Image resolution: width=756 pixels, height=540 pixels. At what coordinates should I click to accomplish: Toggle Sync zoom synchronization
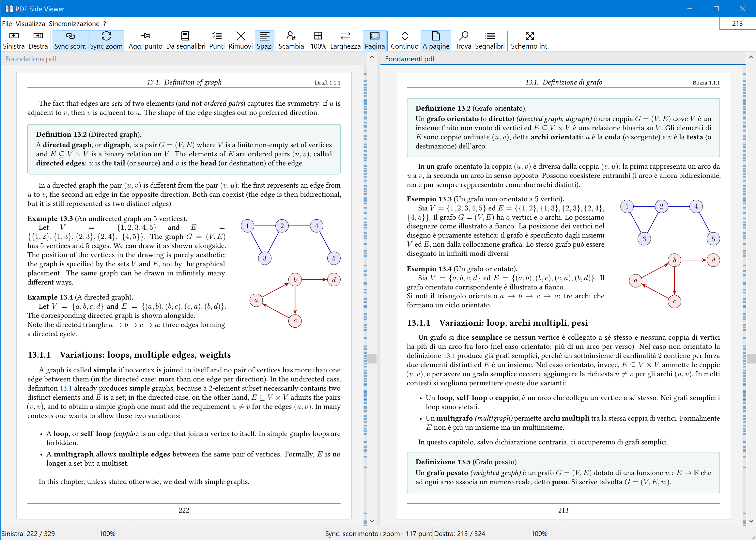point(106,40)
